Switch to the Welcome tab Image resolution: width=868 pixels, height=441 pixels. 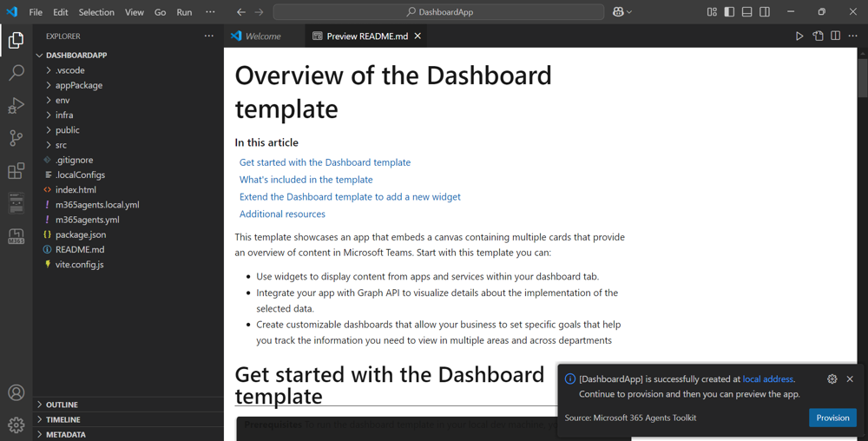264,36
